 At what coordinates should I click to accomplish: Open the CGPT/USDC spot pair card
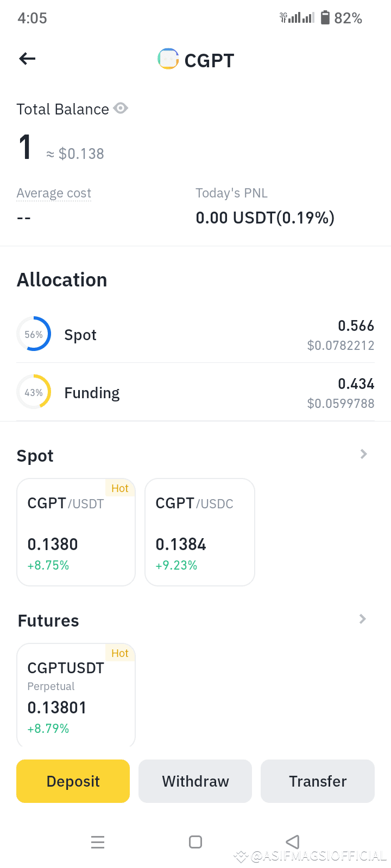[200, 532]
